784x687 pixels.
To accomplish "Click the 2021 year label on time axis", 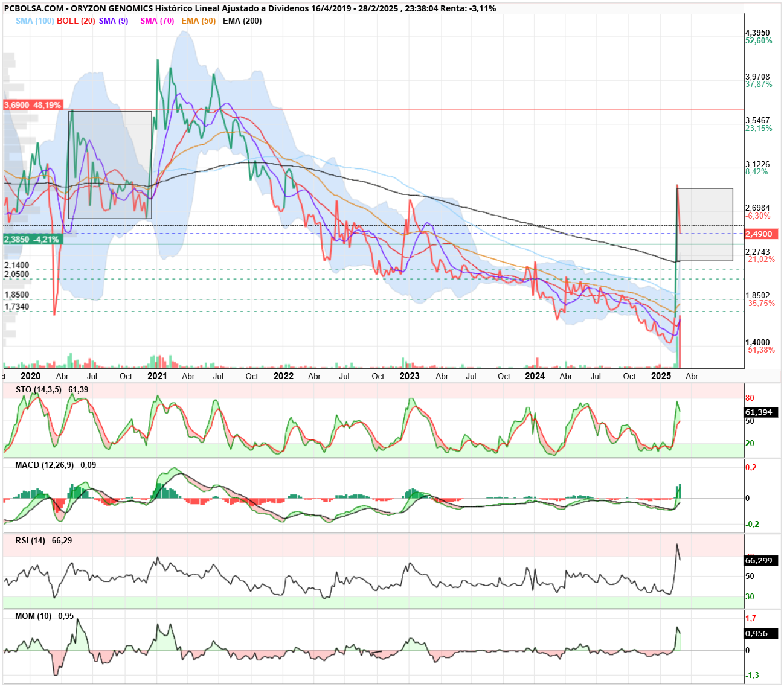I will pyautogui.click(x=157, y=375).
